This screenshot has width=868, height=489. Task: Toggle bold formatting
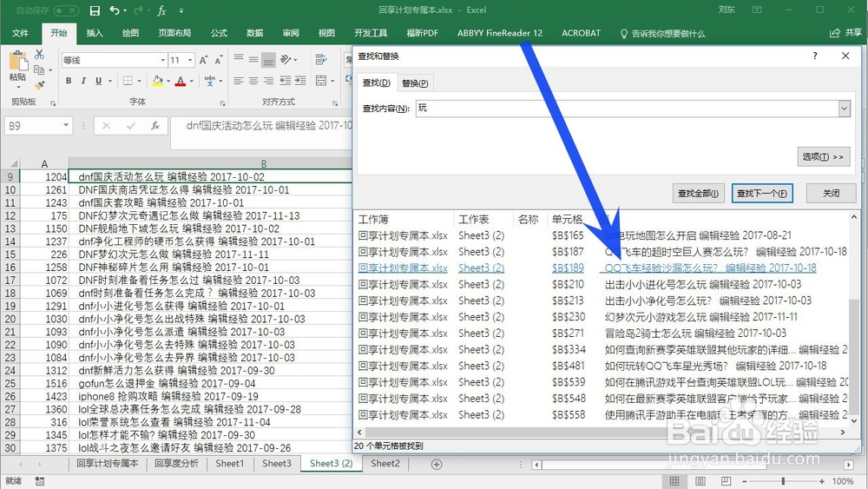coord(69,81)
